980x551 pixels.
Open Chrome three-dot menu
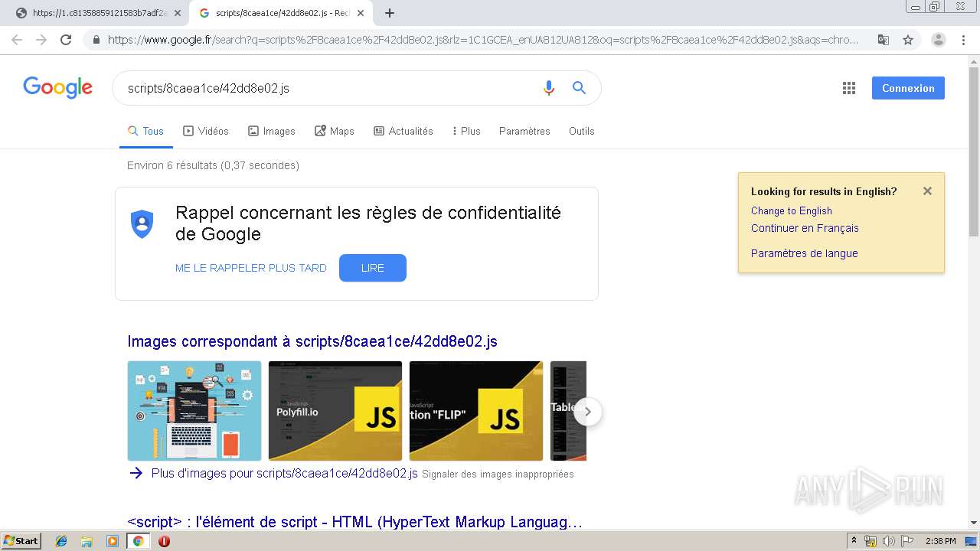tap(964, 40)
